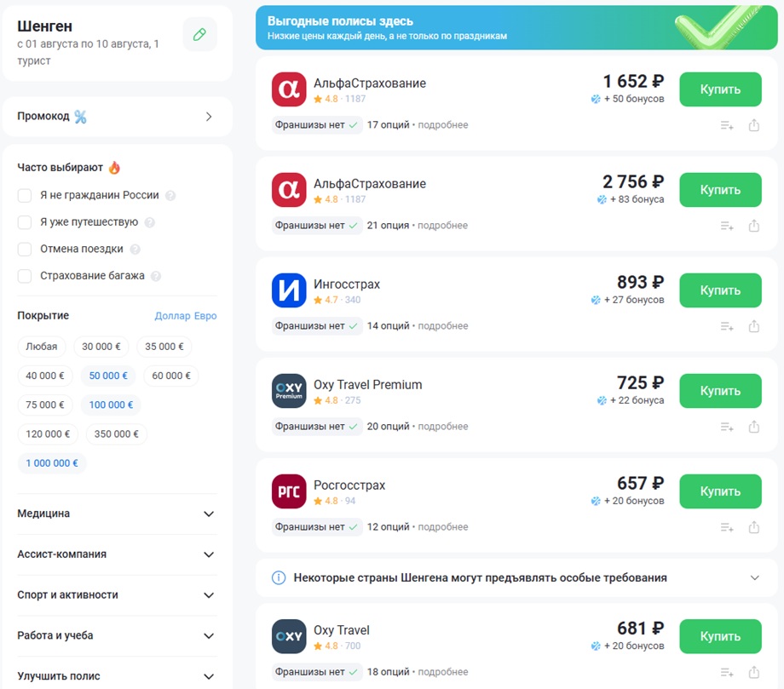Expand Шенген special requirements notice

coord(516,577)
